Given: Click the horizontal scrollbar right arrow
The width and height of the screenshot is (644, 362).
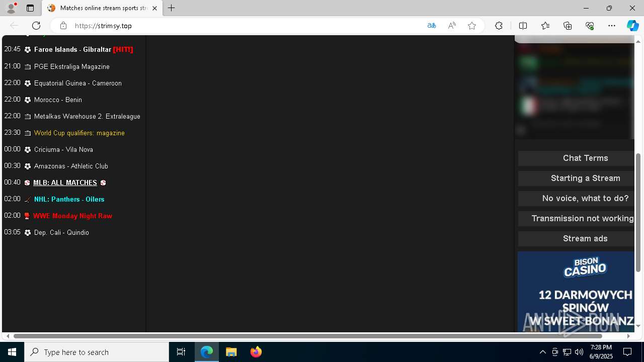Looking at the screenshot, I should [x=628, y=336].
